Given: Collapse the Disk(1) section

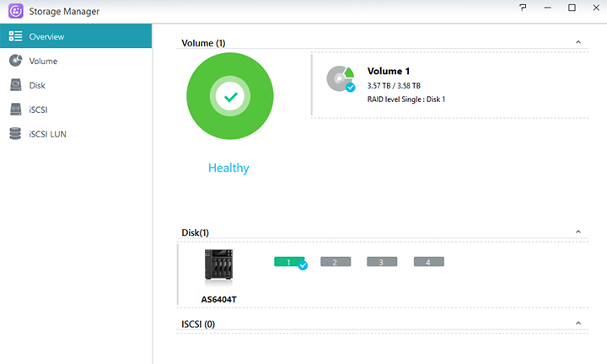Looking at the screenshot, I should (577, 232).
